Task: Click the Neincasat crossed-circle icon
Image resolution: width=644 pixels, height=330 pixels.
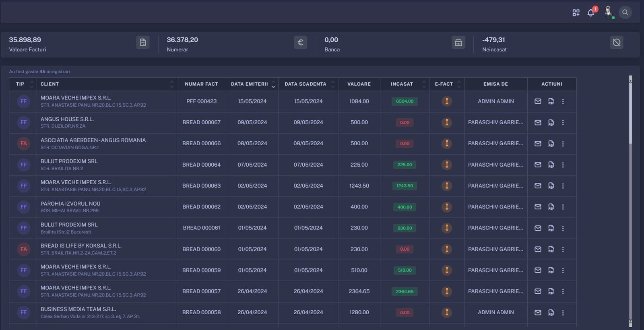Action: pos(616,43)
